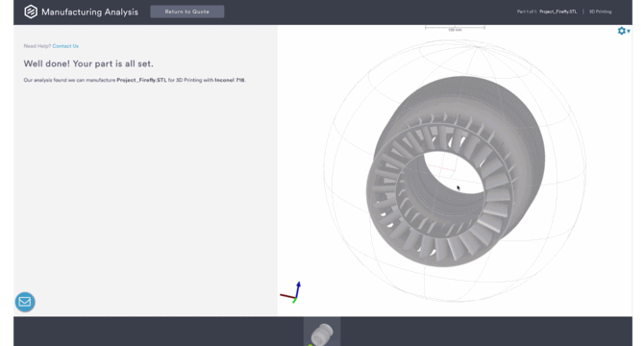
Task: Click the XYZ axis orientation indicator
Action: [291, 292]
